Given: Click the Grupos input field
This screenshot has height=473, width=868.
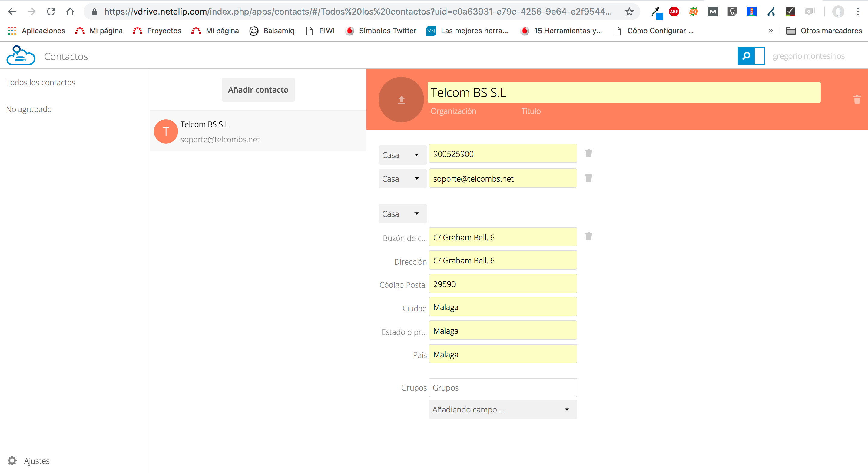Looking at the screenshot, I should [x=503, y=388].
